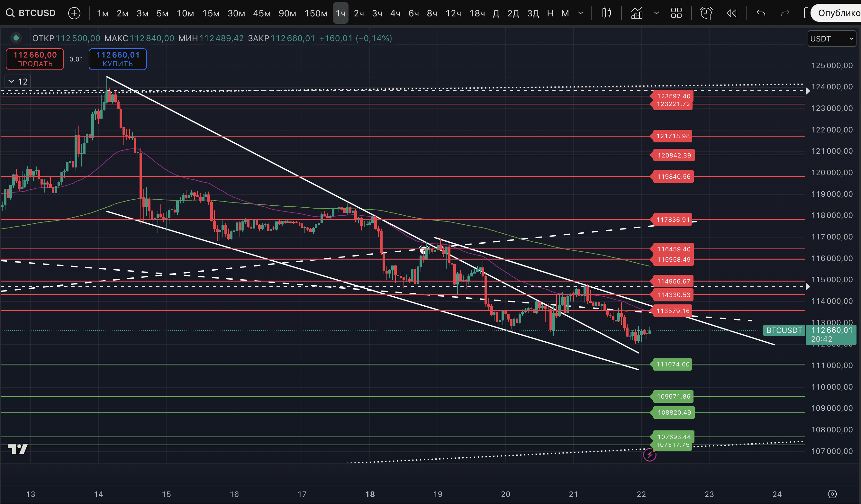
Task: Select the 120842.39 level label
Action: (674, 155)
